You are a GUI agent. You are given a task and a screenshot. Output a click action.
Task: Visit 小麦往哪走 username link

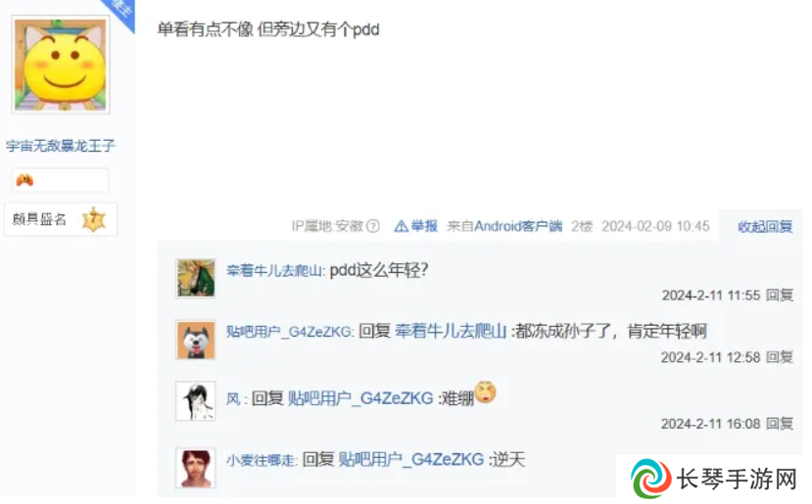click(261, 461)
